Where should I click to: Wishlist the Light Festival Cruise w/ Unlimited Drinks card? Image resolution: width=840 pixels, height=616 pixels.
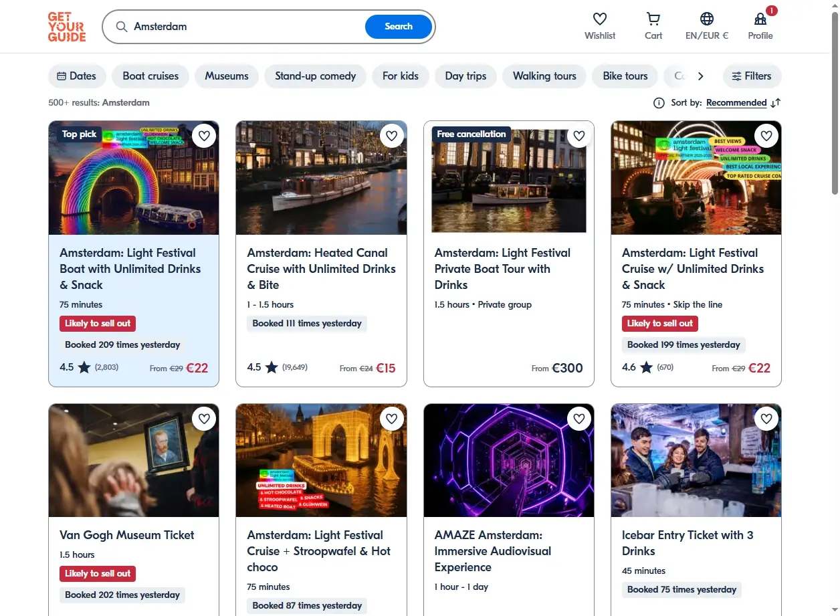[766, 136]
